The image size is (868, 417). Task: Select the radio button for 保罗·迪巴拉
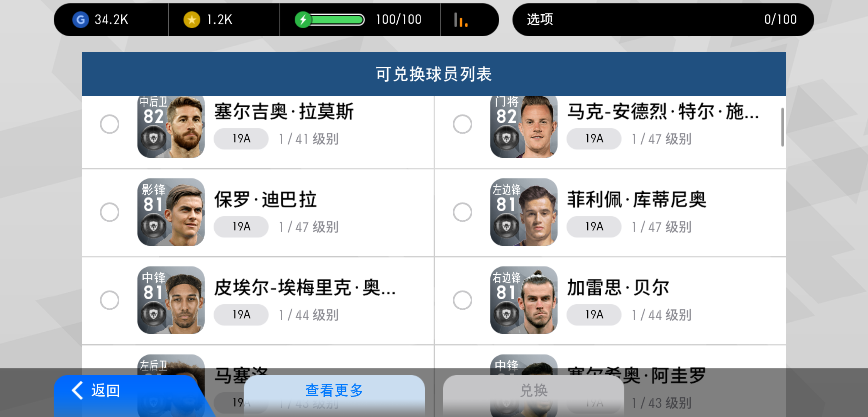(x=110, y=212)
